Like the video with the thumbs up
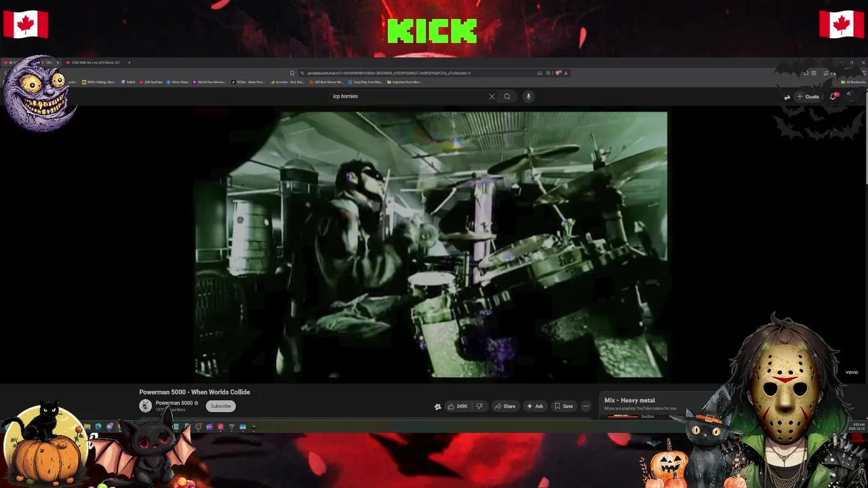This screenshot has height=488, width=868. point(458,406)
